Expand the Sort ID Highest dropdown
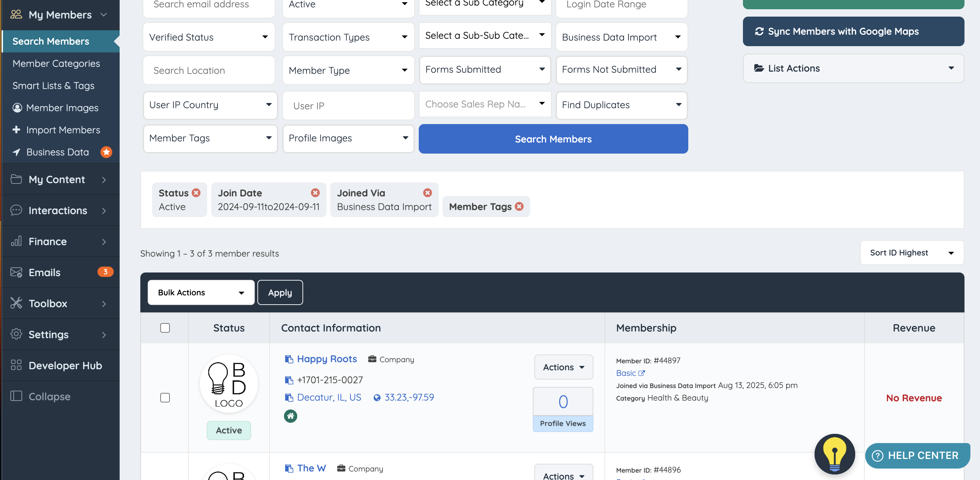The image size is (980, 480). point(912,253)
